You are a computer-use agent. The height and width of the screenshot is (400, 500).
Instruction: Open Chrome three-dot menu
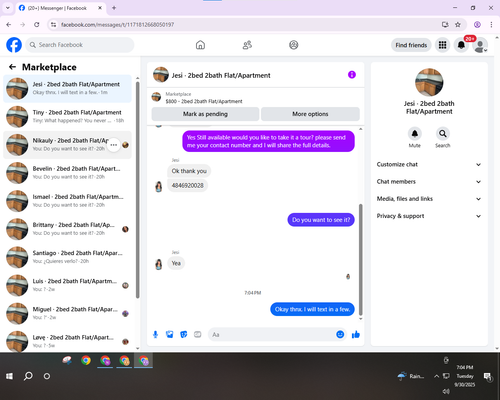(x=491, y=24)
